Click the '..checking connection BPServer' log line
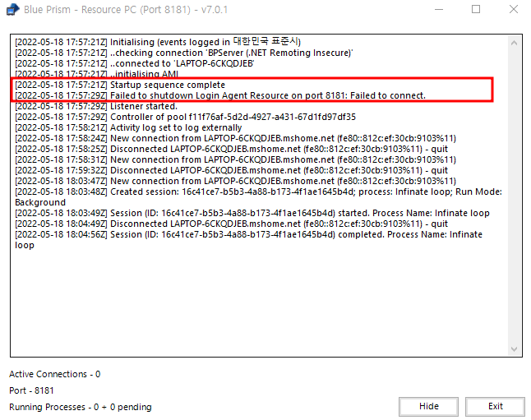 (x=184, y=53)
